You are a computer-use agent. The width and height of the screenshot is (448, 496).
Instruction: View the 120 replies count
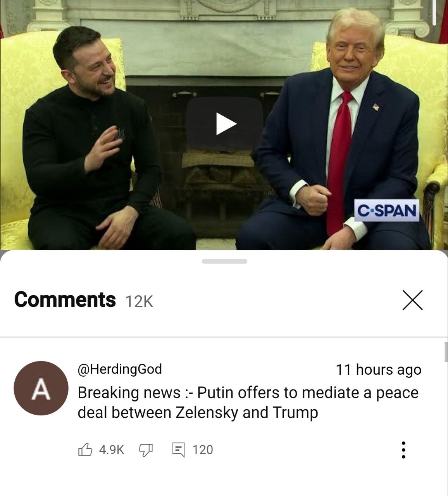pos(203,450)
